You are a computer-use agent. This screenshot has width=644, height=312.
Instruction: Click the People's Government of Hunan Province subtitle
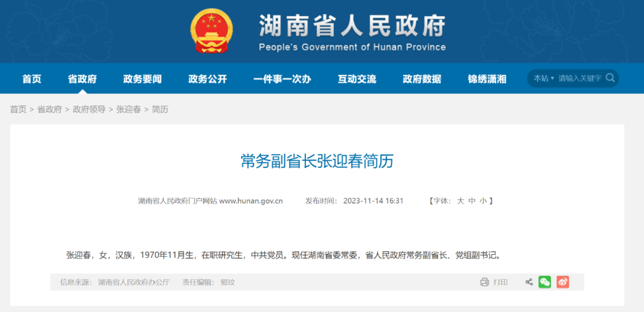(352, 47)
